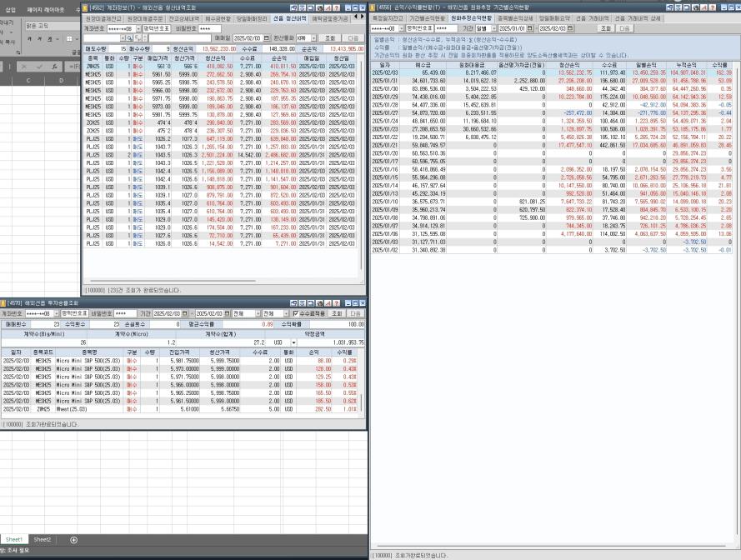This screenshot has width=741, height=560.
Task: Click the 비밀번호 field in 계좌정보 window
Action: tap(209, 29)
